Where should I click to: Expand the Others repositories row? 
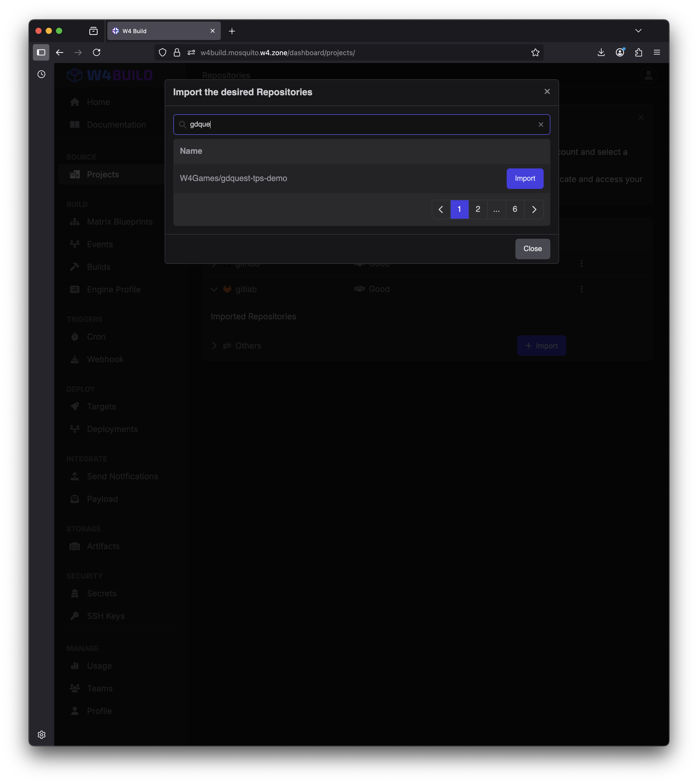[214, 346]
